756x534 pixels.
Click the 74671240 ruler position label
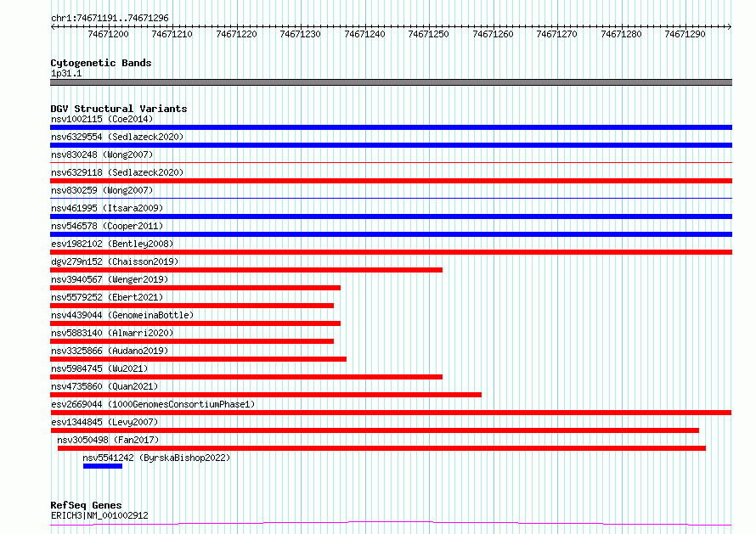365,34
